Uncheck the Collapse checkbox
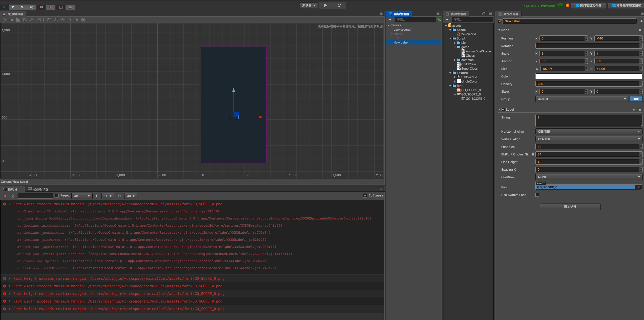The height and width of the screenshot is (320, 644). tap(365, 195)
